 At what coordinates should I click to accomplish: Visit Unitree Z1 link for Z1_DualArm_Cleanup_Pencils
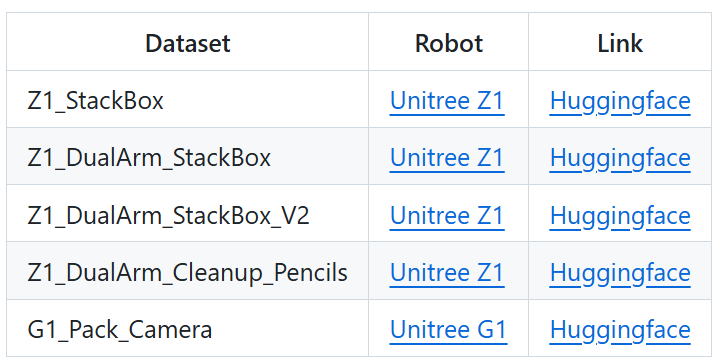click(447, 273)
